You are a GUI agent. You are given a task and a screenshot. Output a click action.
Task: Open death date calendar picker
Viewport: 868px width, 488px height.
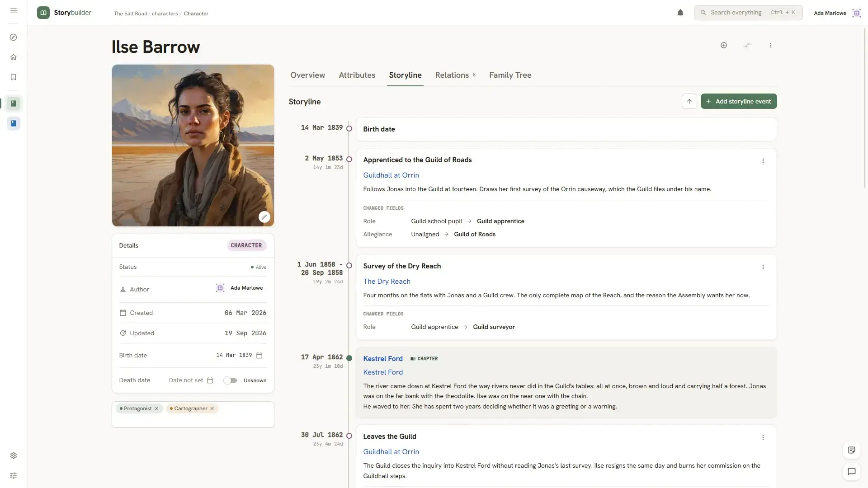pyautogui.click(x=210, y=380)
